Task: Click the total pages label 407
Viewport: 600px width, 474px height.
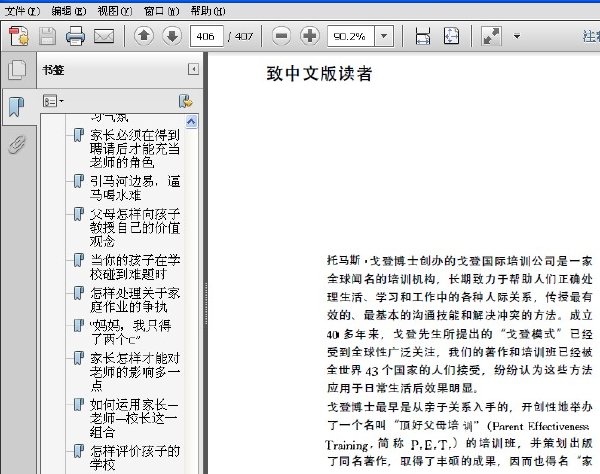Action: (244, 37)
